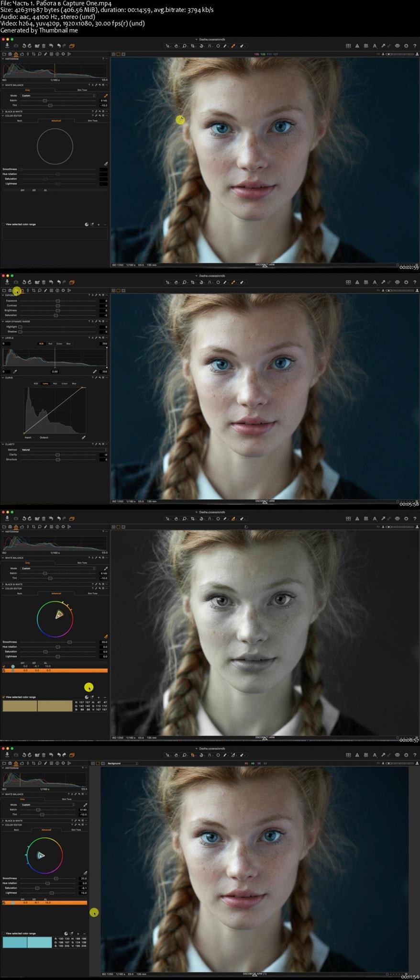420x980 pixels.
Task: Click Smoothness slider handle, 00:08:57 frame
Action: point(70,642)
